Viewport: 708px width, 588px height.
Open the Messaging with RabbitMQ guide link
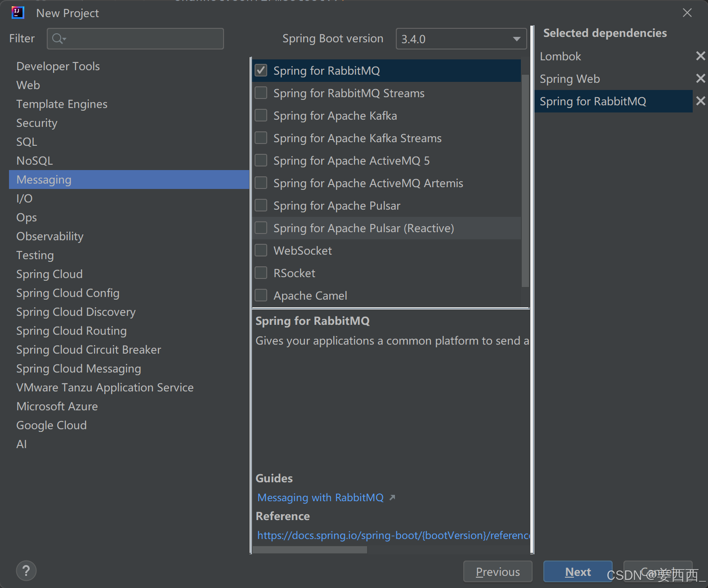click(x=320, y=498)
